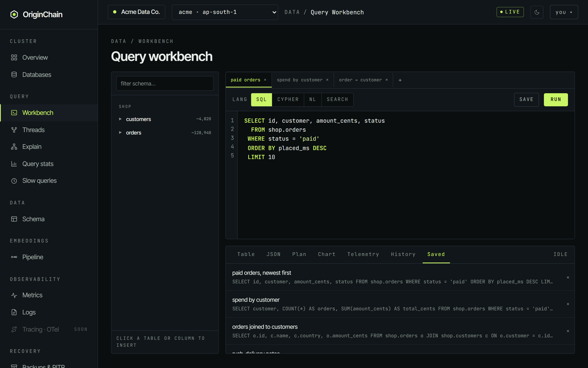Click the Threads branch icon
The image size is (588, 368).
click(x=14, y=130)
